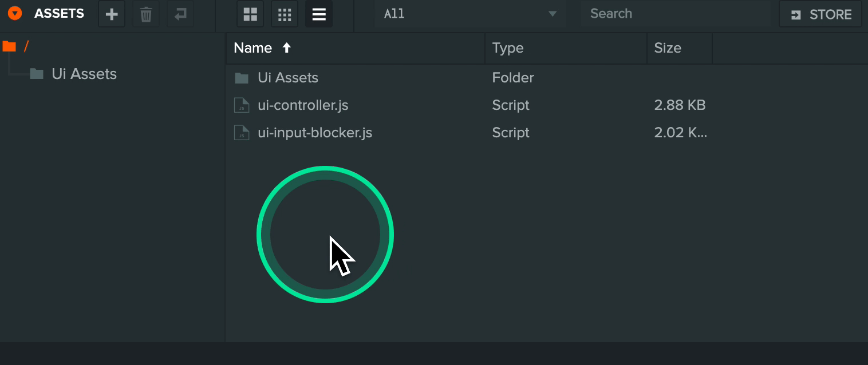
Task: Switch to large grid view
Action: (250, 14)
